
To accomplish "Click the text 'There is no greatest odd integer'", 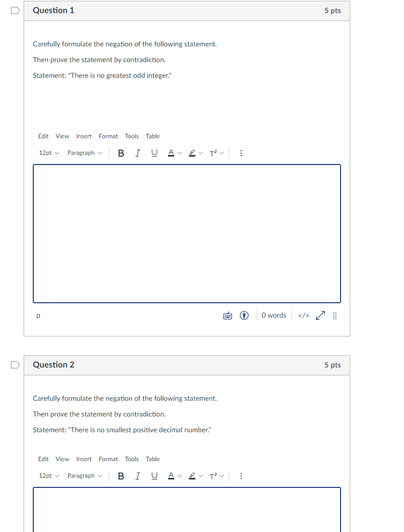I will coord(120,76).
